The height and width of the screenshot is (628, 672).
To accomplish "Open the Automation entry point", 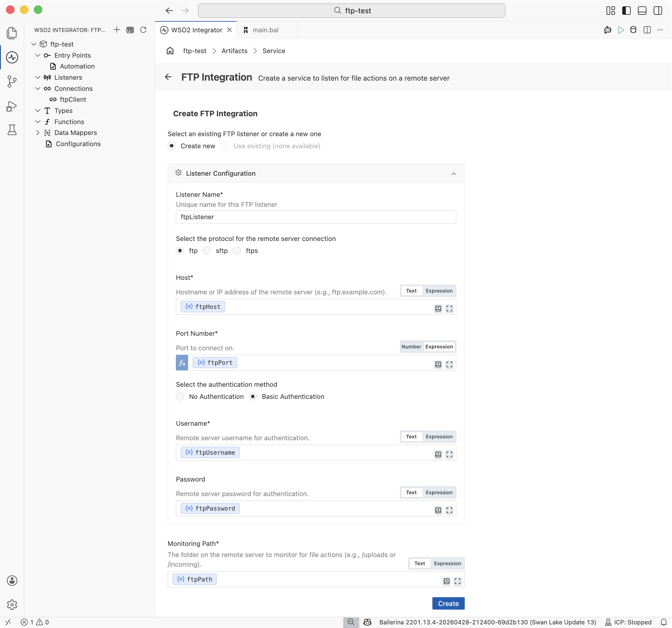I will click(x=77, y=66).
